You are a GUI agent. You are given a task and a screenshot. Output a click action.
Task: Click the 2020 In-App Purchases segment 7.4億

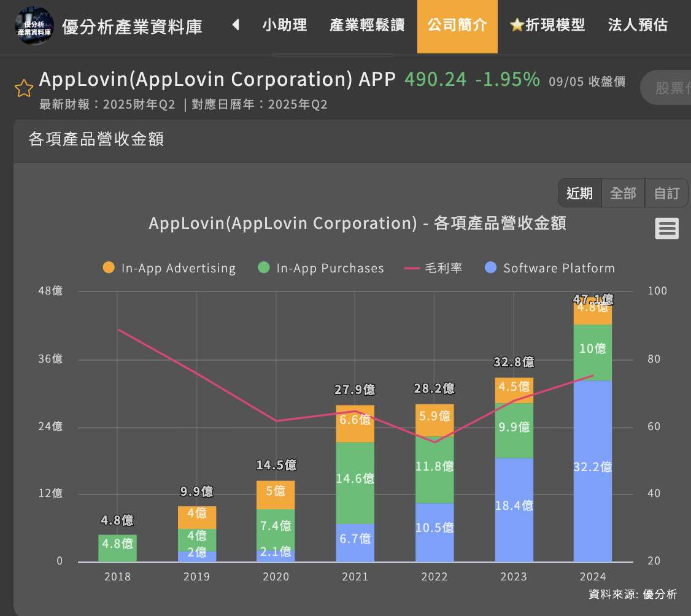tap(276, 529)
